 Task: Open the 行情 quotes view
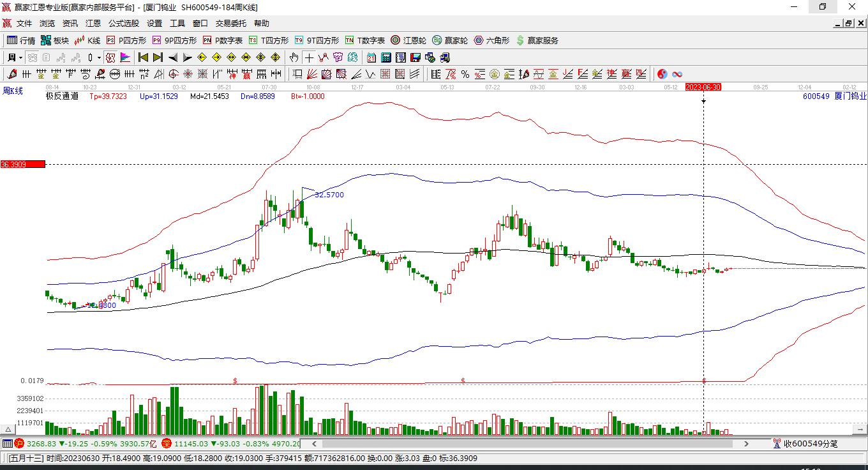[x=21, y=40]
